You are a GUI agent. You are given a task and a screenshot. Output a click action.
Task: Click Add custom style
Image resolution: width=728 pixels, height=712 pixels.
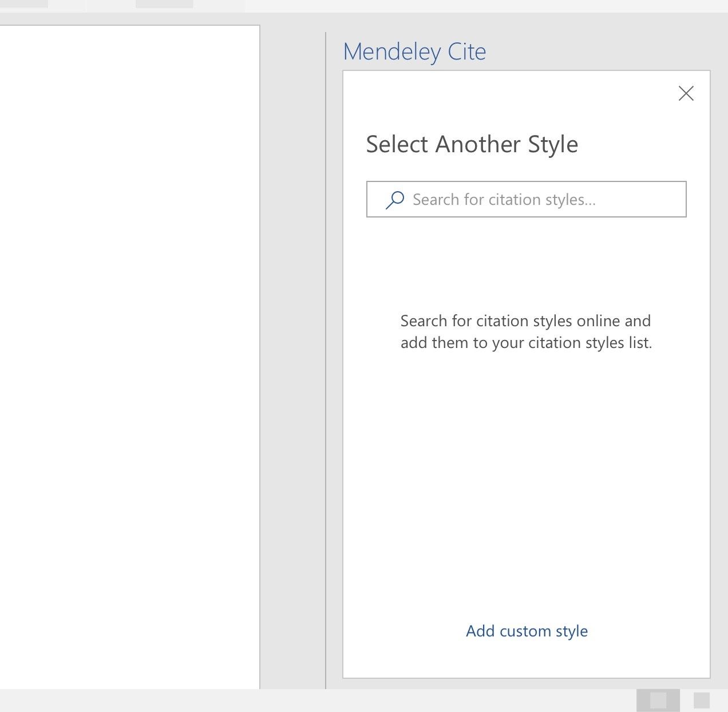[526, 631]
